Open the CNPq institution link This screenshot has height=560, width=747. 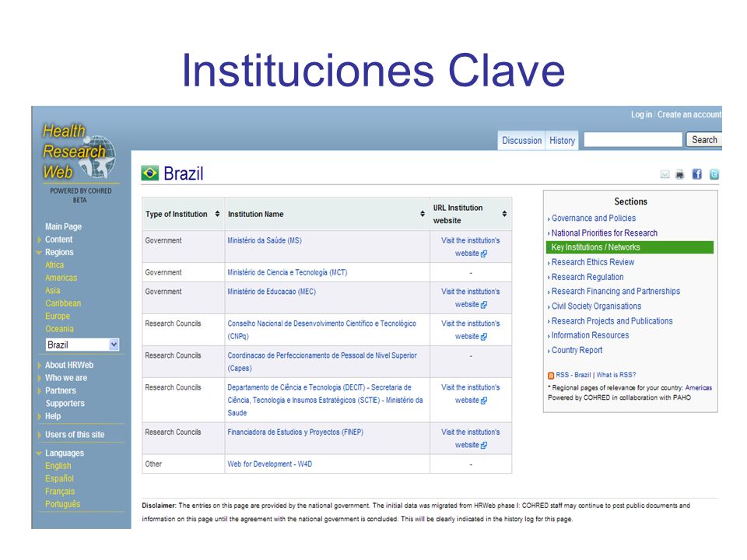[321, 330]
